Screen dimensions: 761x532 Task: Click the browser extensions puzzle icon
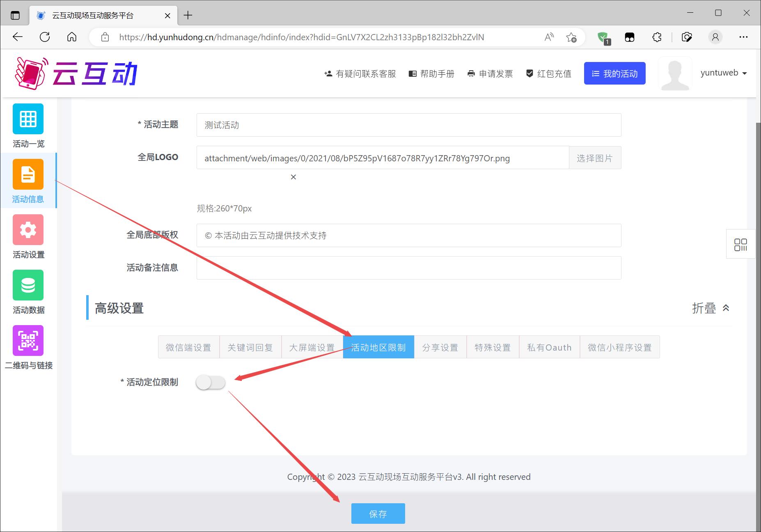(657, 37)
